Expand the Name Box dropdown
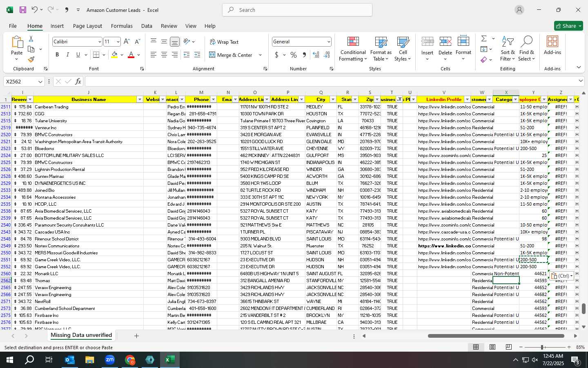588x368 pixels. pos(40,82)
